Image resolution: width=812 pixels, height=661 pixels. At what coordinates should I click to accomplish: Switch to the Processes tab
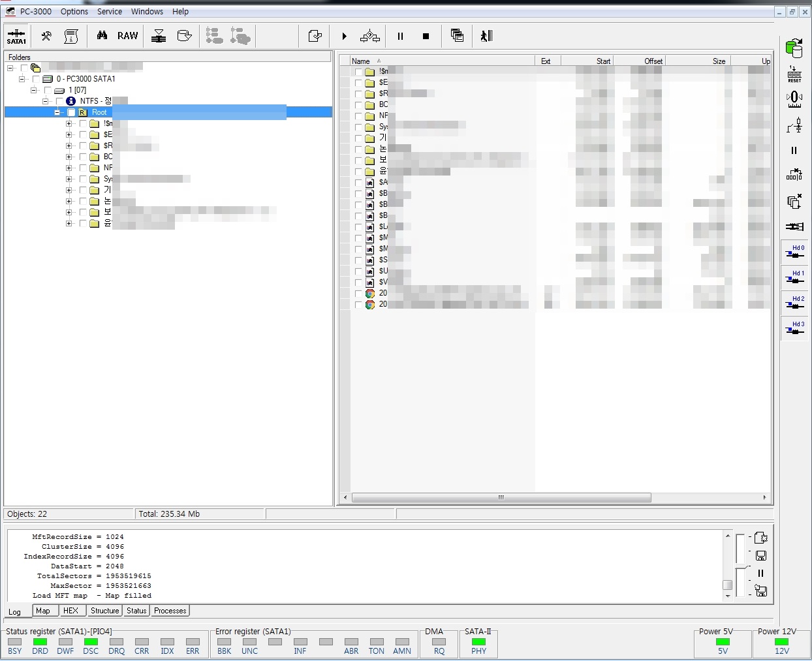pyautogui.click(x=170, y=611)
